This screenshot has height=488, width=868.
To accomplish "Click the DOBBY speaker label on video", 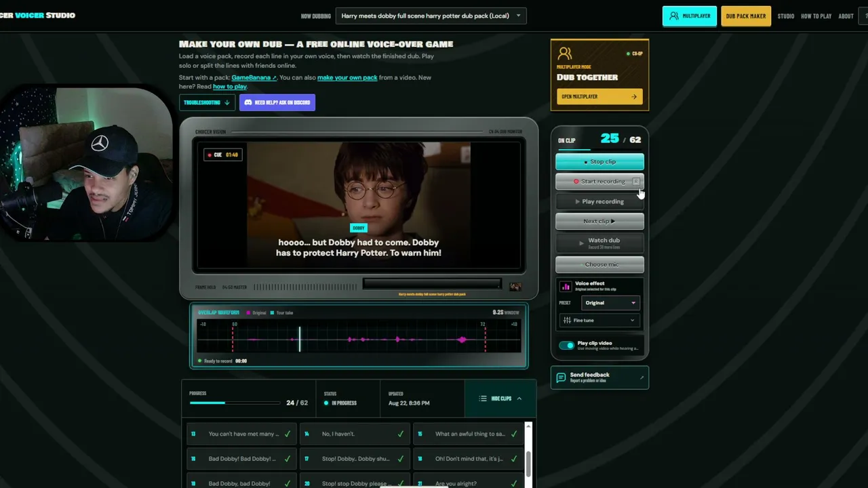I will point(359,228).
